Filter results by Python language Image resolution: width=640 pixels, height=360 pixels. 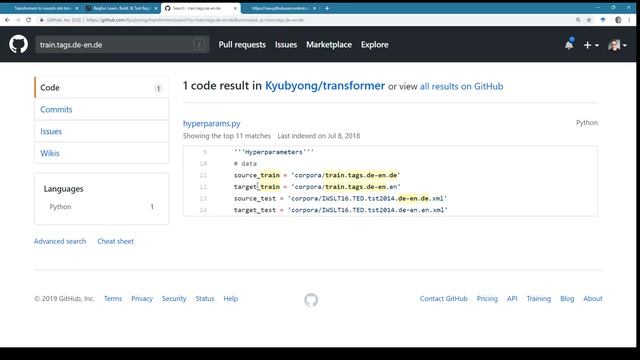pyautogui.click(x=101, y=207)
